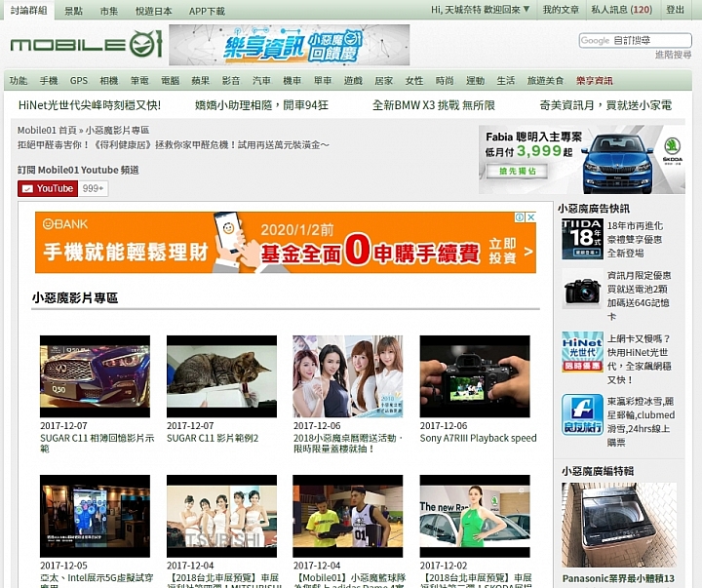Expand the user greeting dropdown arrow
The image size is (702, 588).
click(x=526, y=9)
